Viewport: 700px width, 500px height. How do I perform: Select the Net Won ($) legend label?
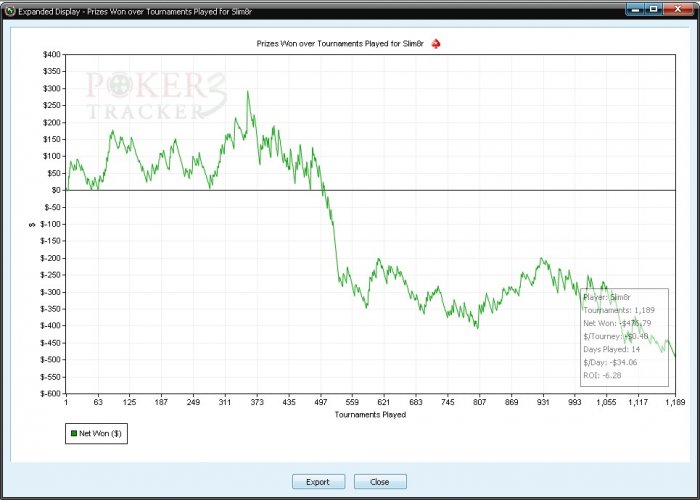100,433
